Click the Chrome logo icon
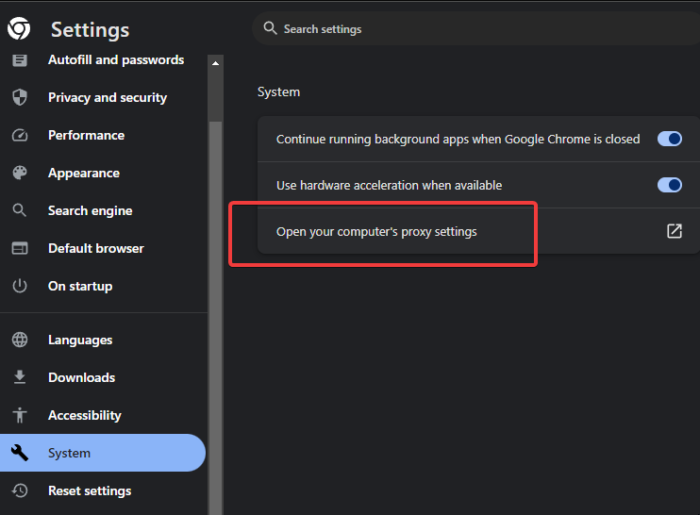The height and width of the screenshot is (515, 700). coord(19,29)
